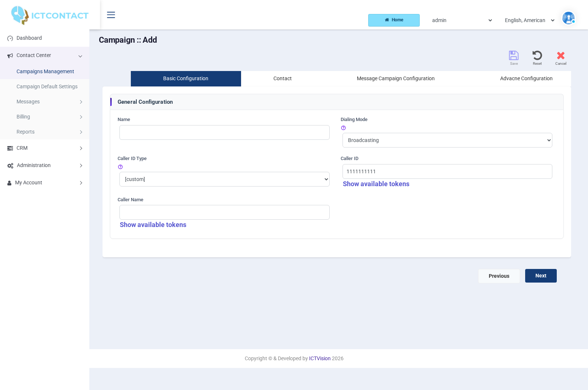Open the admin user dropdown
The height and width of the screenshot is (390, 588).
pos(462,20)
